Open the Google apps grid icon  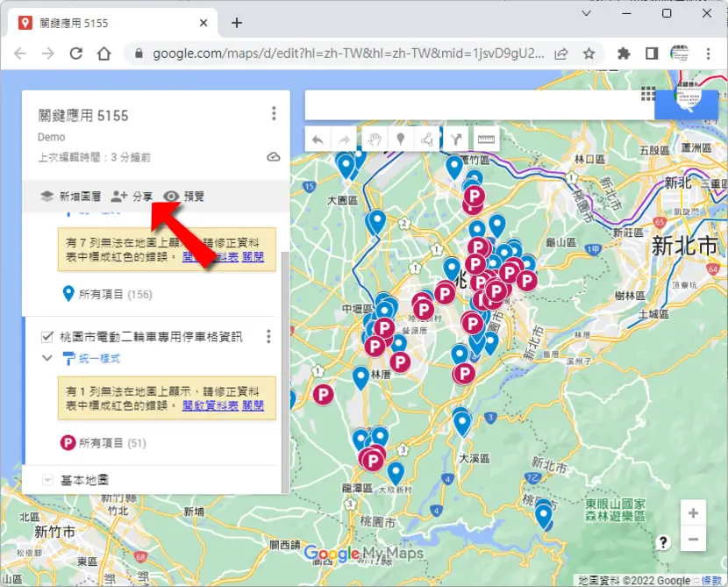pyautogui.click(x=648, y=94)
